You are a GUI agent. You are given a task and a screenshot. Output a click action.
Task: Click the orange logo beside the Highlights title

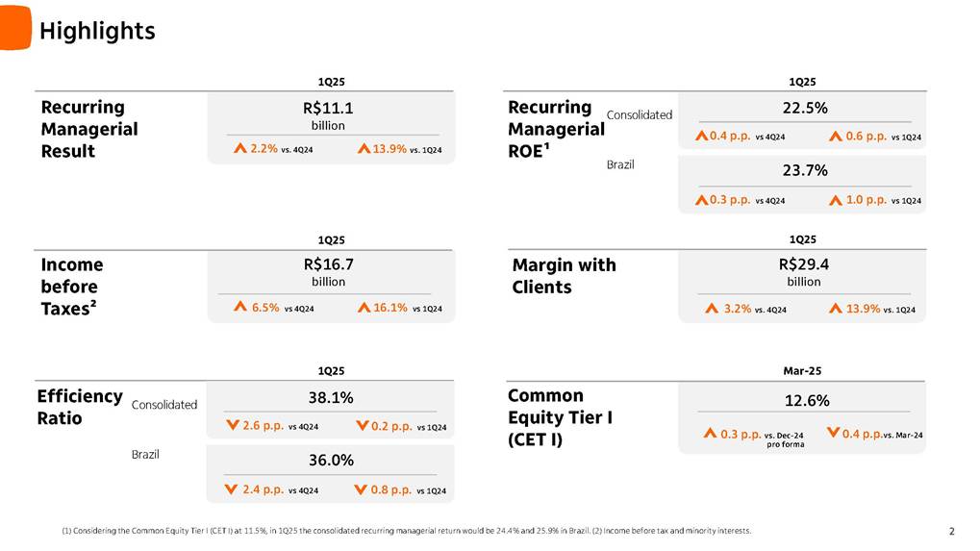point(14,27)
